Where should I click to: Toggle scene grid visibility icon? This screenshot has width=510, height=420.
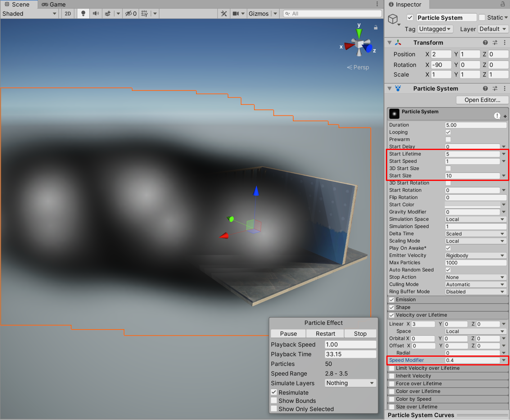click(144, 14)
